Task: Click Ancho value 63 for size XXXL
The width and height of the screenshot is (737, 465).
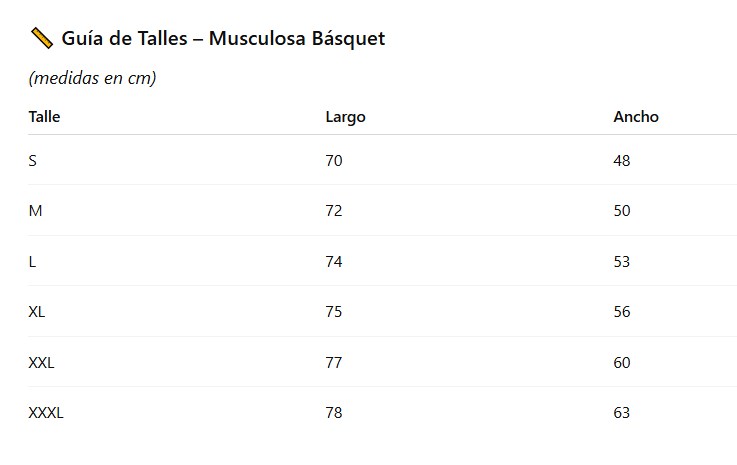Action: coord(622,412)
